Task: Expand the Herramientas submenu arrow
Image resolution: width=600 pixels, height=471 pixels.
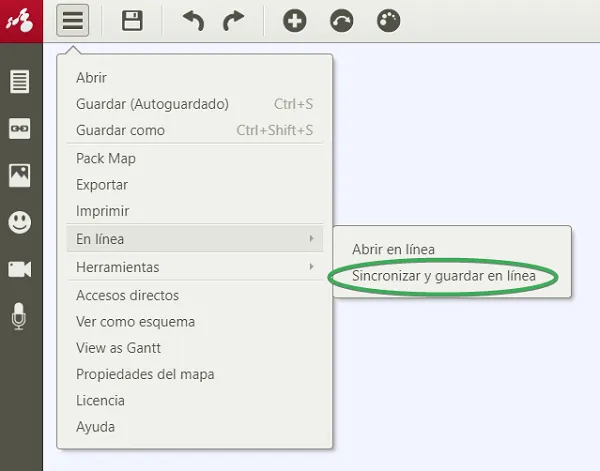Action: click(x=311, y=266)
